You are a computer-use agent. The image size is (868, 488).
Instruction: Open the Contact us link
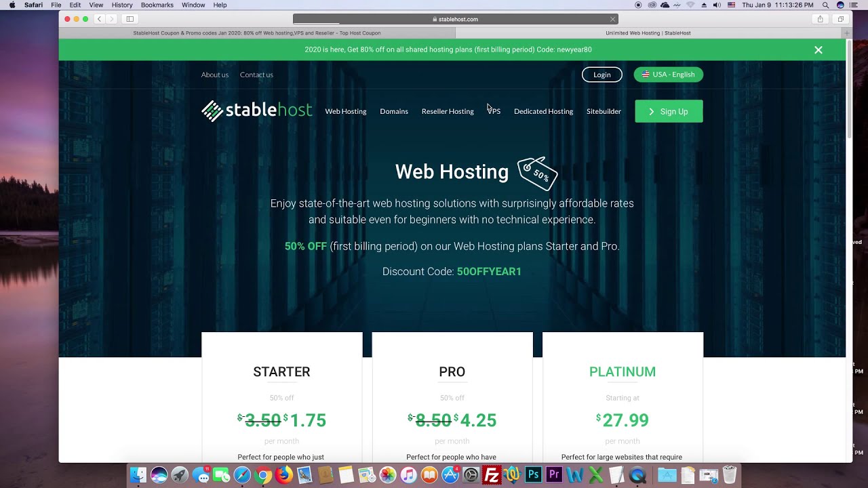tap(256, 75)
